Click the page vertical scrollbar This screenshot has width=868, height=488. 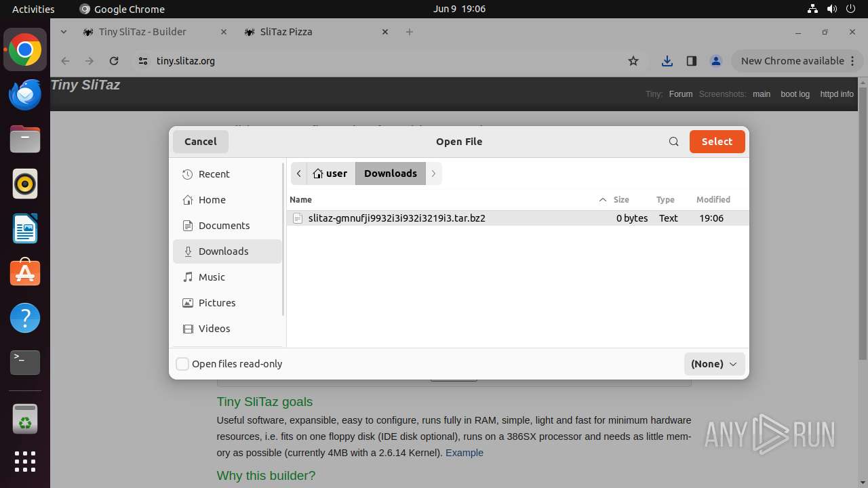pos(863,224)
